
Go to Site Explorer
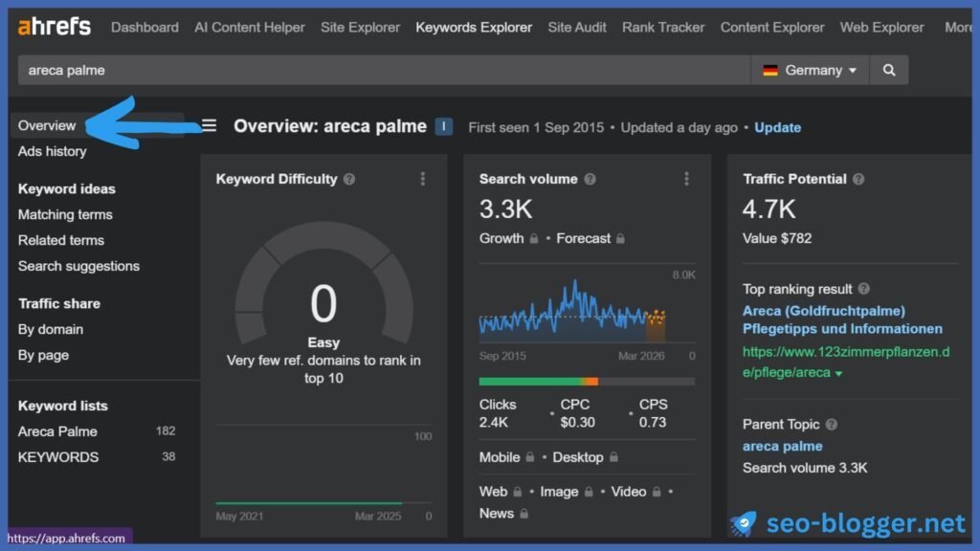tap(360, 28)
